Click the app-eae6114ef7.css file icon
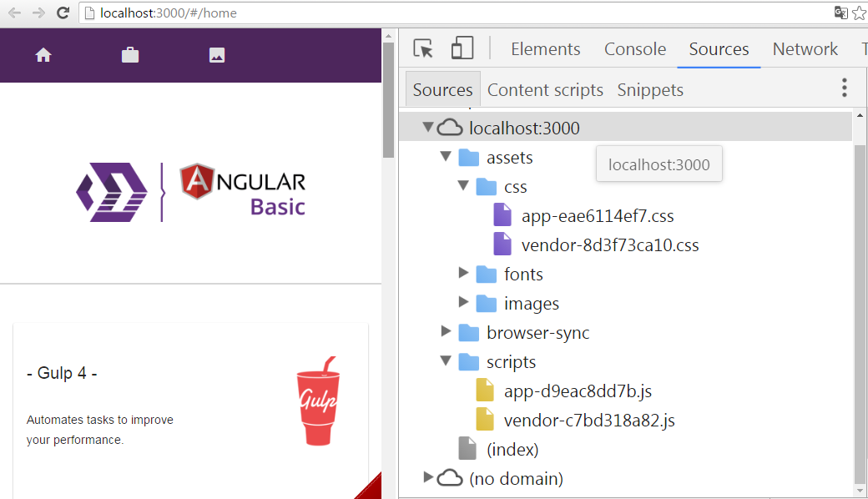This screenshot has height=499, width=868. click(502, 215)
